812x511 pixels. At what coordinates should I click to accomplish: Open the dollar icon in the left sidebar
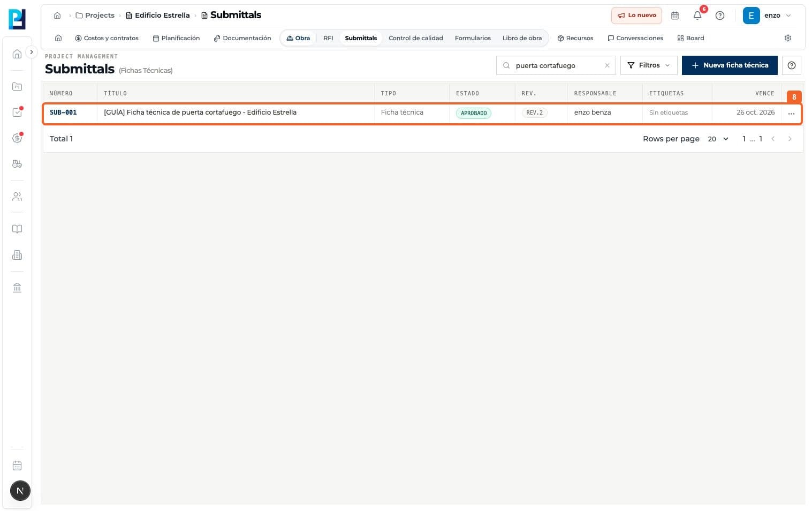17,138
